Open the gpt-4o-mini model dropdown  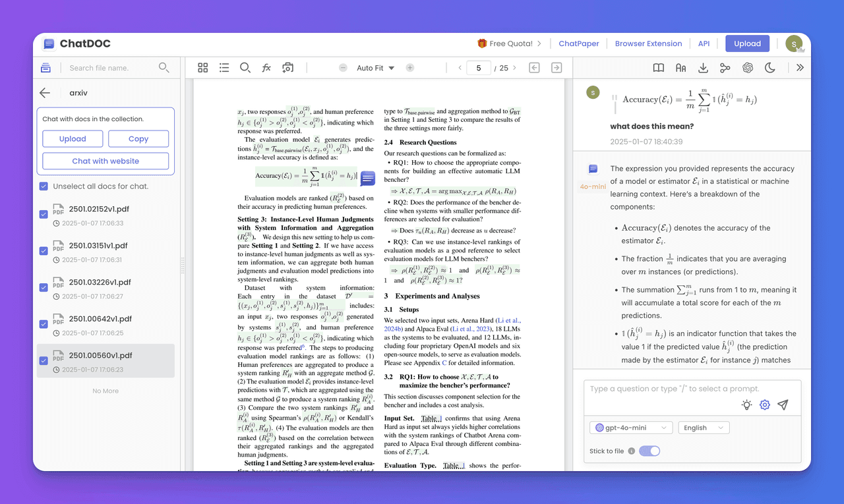(631, 428)
